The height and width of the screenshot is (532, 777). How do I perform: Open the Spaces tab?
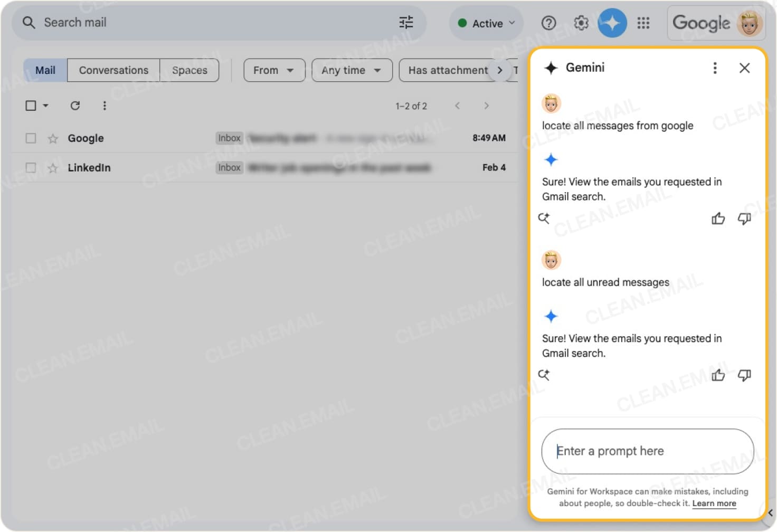pos(189,70)
